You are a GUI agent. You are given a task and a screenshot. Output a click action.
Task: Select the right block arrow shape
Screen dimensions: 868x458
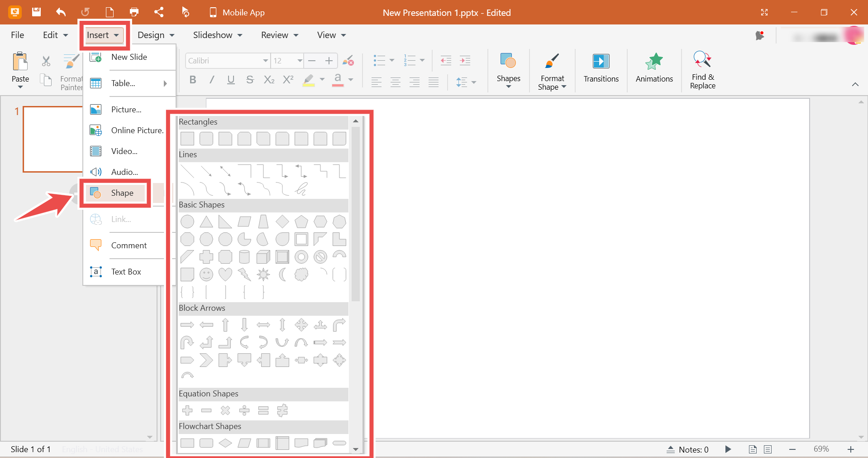[x=187, y=325]
